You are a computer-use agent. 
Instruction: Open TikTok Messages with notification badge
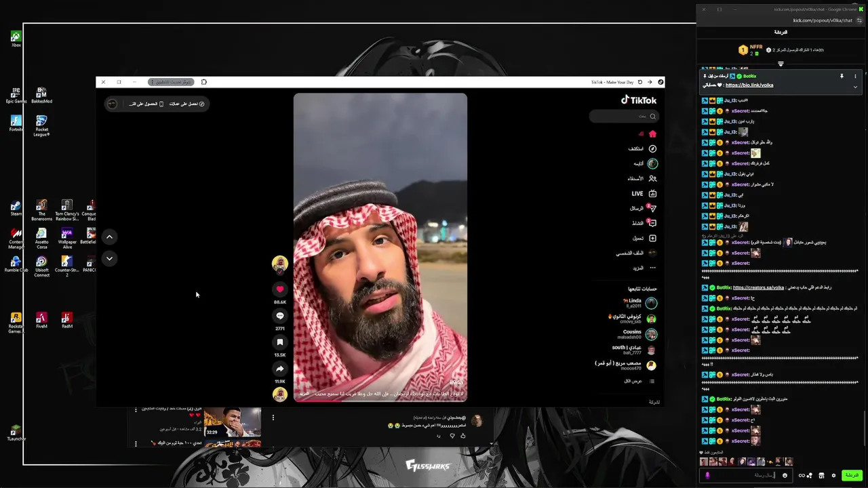point(643,208)
